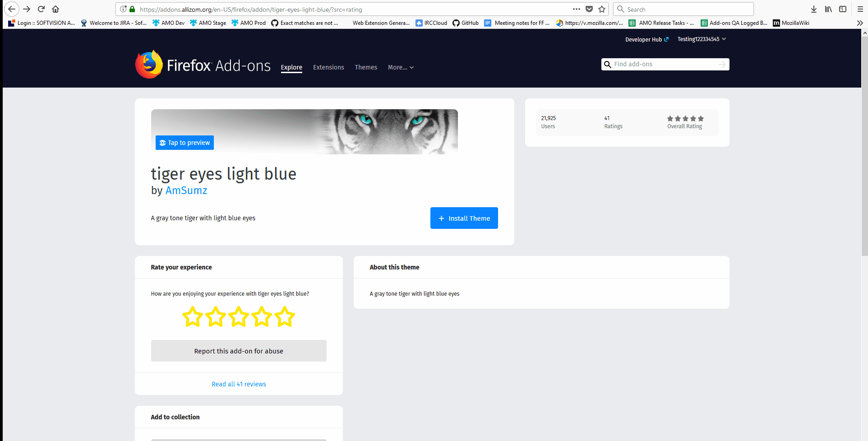Reload the current page
This screenshot has height=441, width=868.
[41, 9]
